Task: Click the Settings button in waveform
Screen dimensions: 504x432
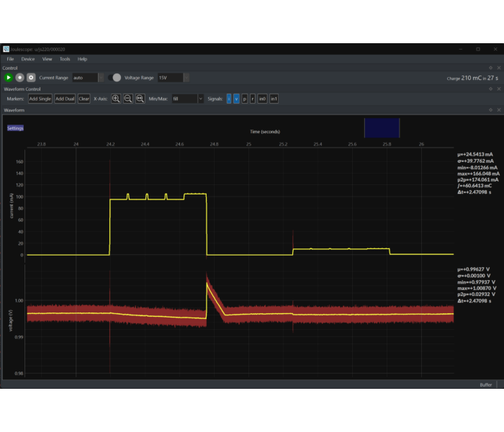Action: [15, 128]
